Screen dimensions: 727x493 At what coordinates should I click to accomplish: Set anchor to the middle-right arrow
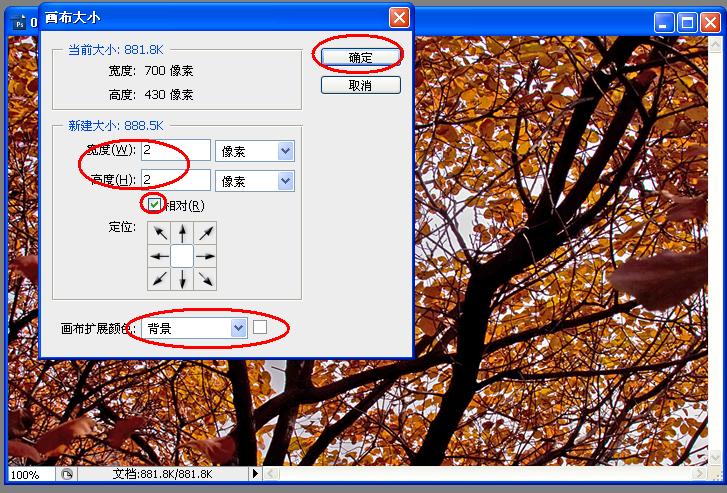(205, 256)
